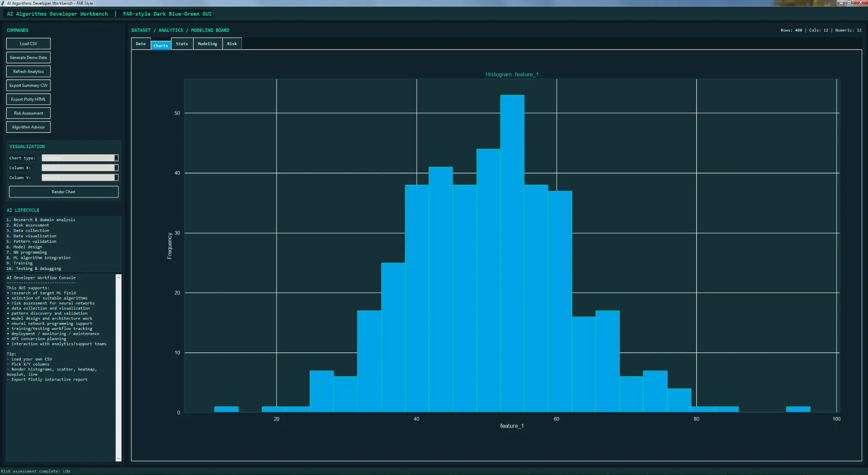Click Refresh Analytics in the commands panel

click(28, 72)
